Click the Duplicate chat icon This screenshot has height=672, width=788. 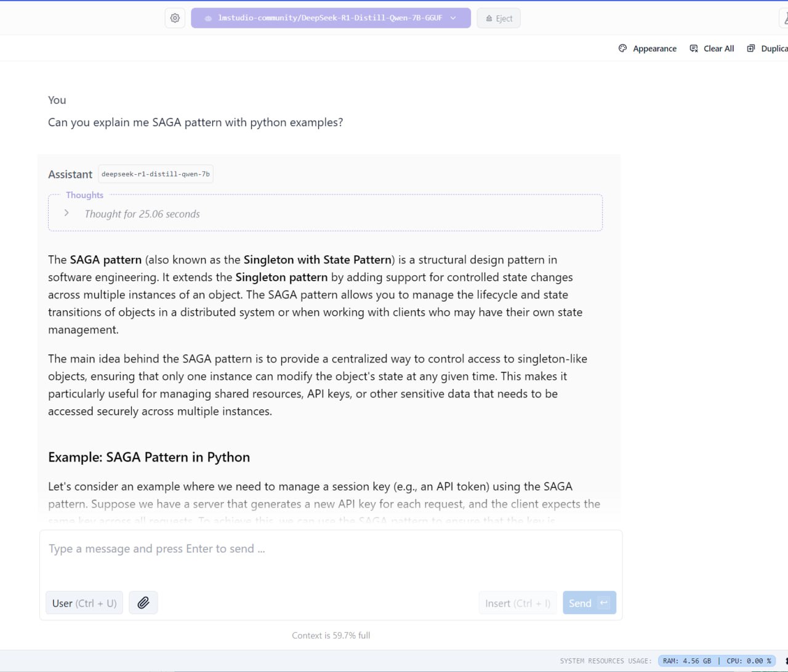(751, 47)
